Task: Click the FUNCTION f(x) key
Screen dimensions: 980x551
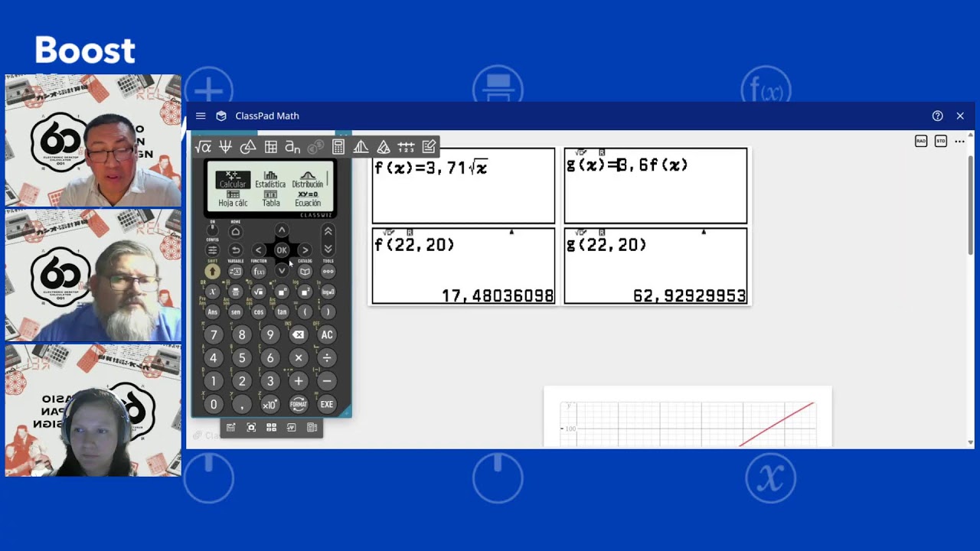Action: point(259,272)
